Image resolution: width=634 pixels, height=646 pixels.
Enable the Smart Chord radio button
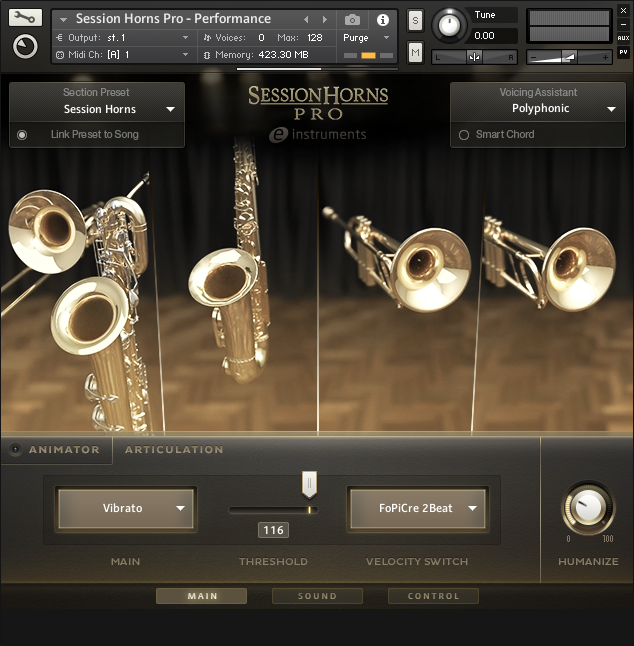pyautogui.click(x=464, y=135)
